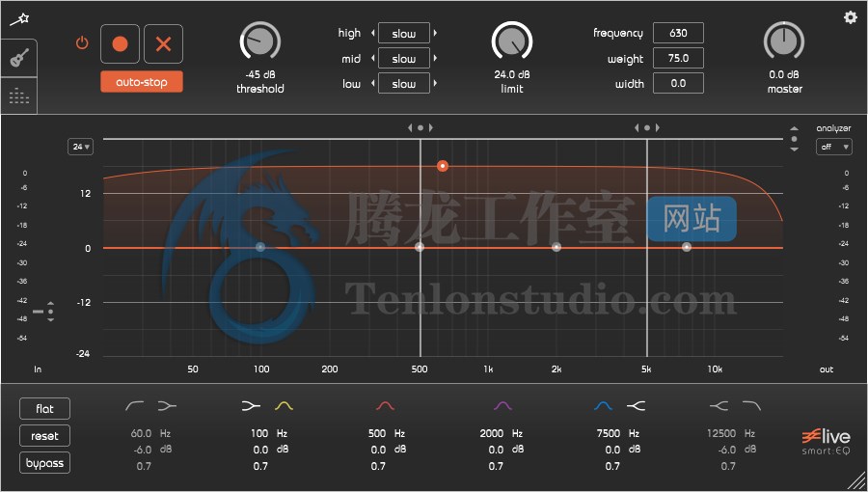Screen dimensions: 868x492
Task: Edit the frequency field 630
Action: (x=678, y=33)
